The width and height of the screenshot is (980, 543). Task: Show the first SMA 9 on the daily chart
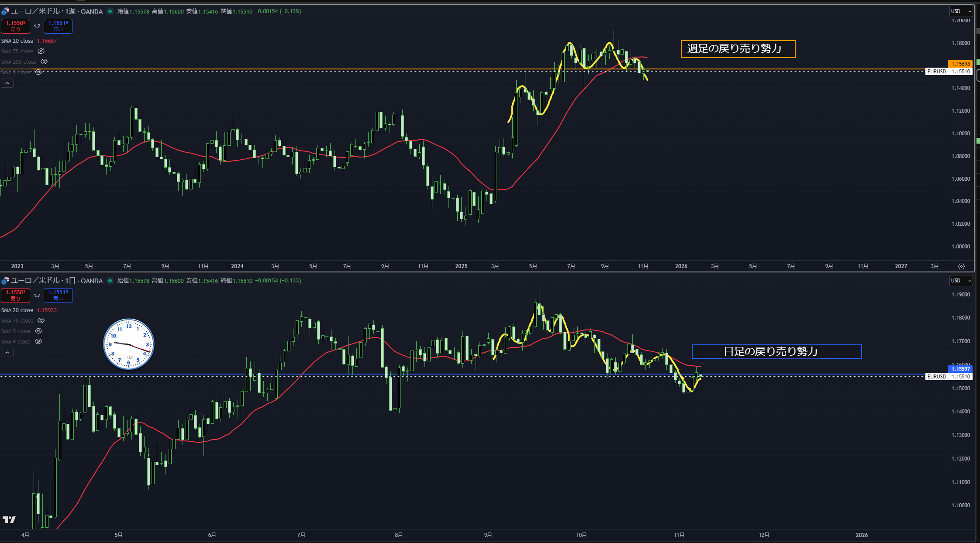click(x=38, y=331)
